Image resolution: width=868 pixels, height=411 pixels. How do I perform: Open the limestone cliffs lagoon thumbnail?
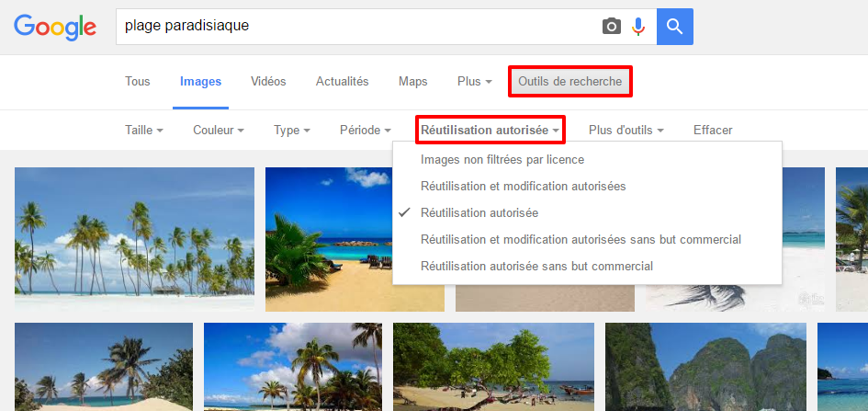[705, 367]
